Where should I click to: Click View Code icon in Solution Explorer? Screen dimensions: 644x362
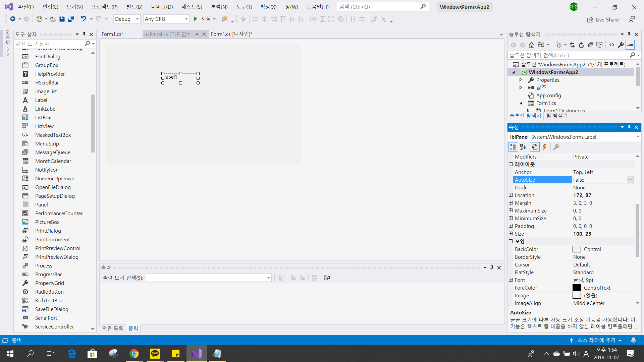pyautogui.click(x=612, y=45)
